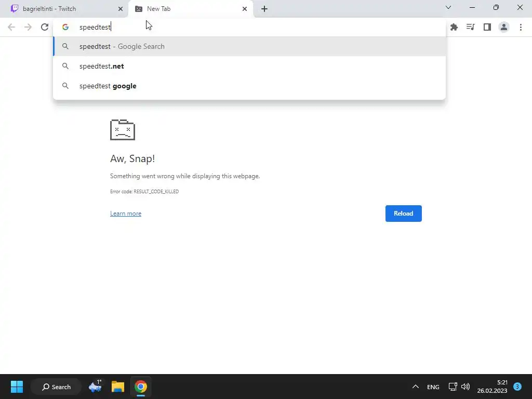Image resolution: width=532 pixels, height=399 pixels.
Task: Click the sad folder crash icon
Action: [x=123, y=129]
